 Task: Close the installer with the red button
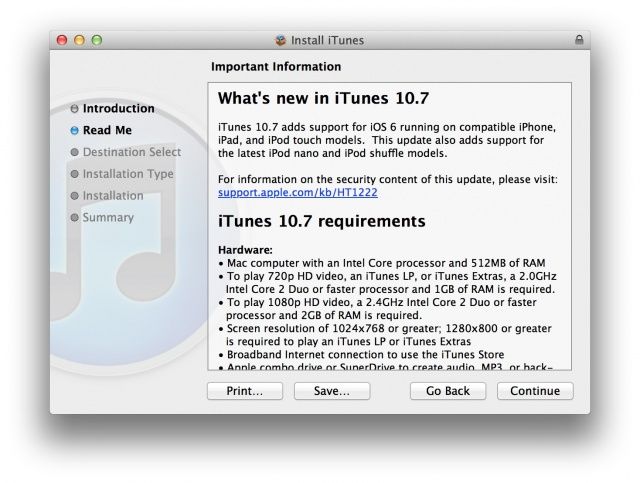(62, 40)
